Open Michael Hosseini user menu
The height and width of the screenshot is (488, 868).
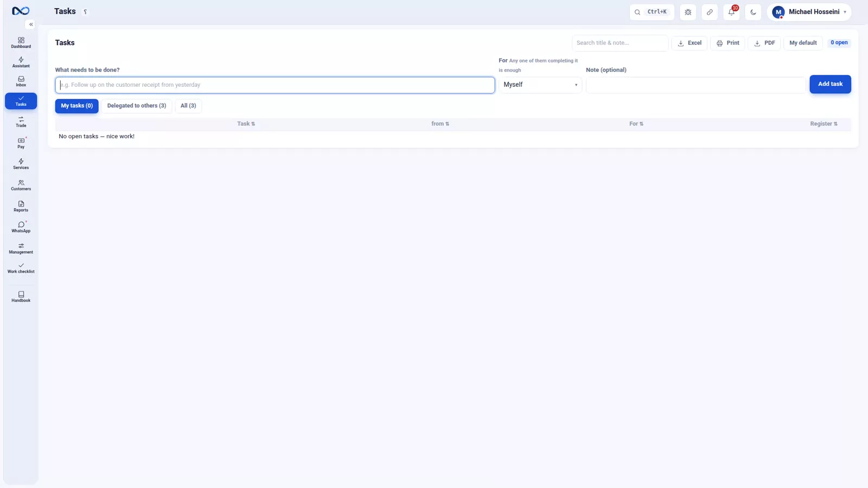(809, 12)
